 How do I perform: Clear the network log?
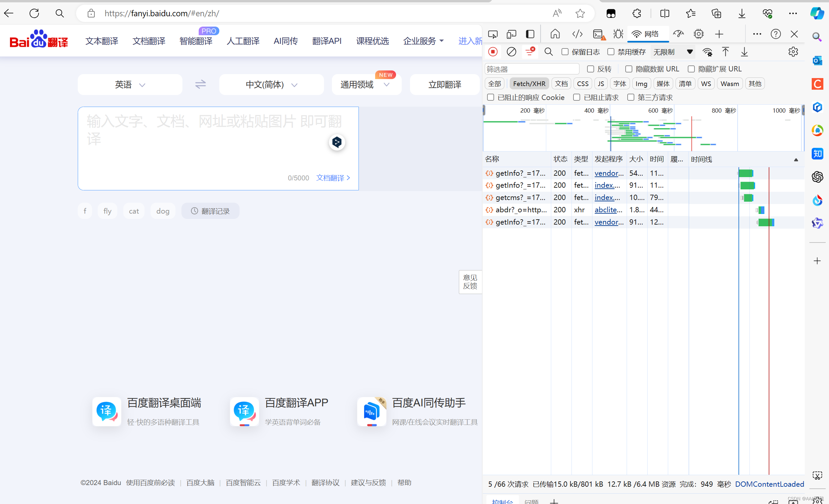(x=511, y=52)
